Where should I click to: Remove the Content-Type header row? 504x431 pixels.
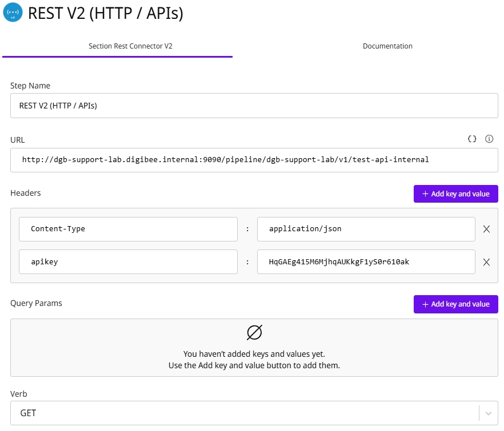pyautogui.click(x=487, y=229)
